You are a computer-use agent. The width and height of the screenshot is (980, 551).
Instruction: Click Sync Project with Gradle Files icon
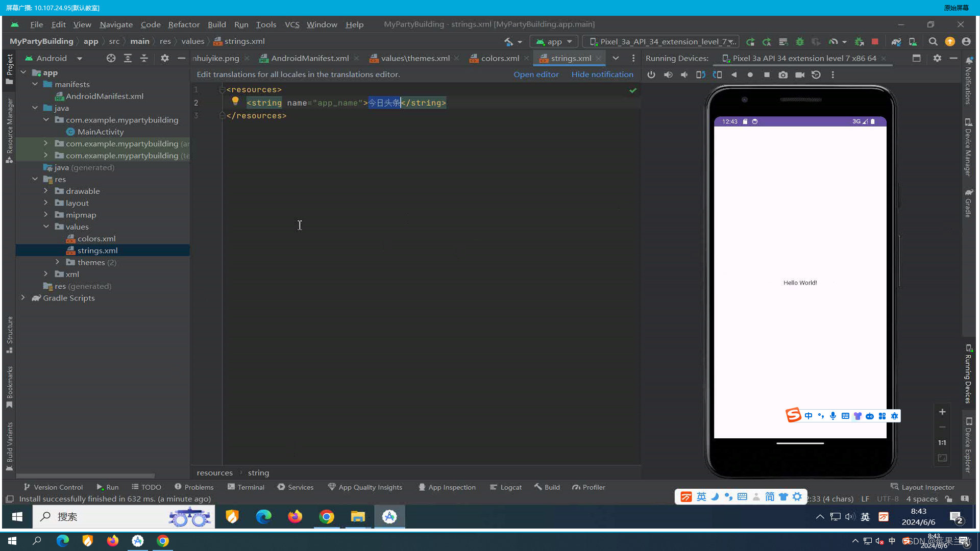click(896, 42)
